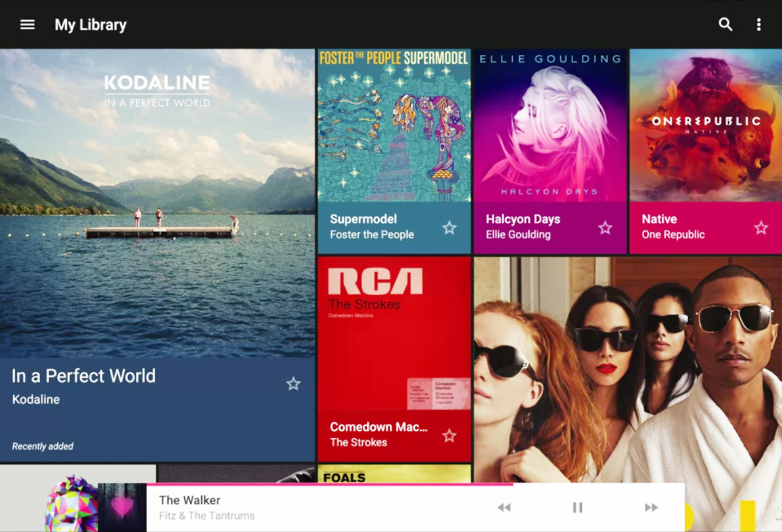Open the Kodaline album cover art
Image resolution: width=782 pixels, height=532 pixels.
point(157,203)
